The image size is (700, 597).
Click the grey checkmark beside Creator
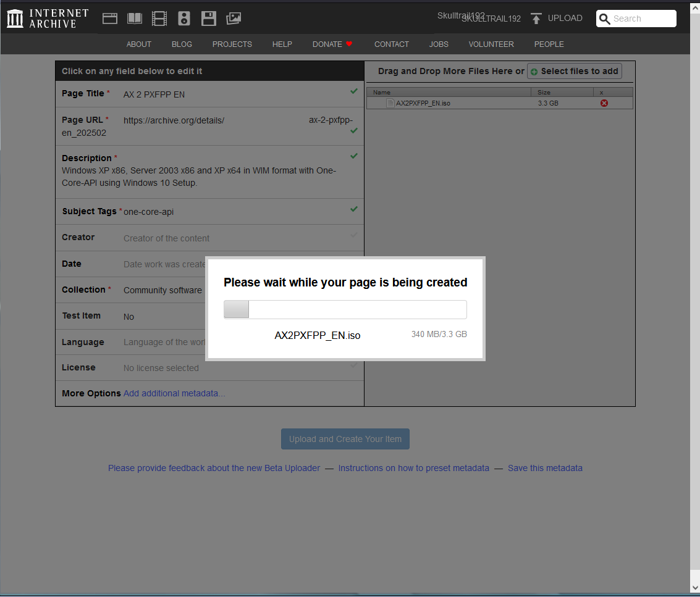click(x=354, y=235)
